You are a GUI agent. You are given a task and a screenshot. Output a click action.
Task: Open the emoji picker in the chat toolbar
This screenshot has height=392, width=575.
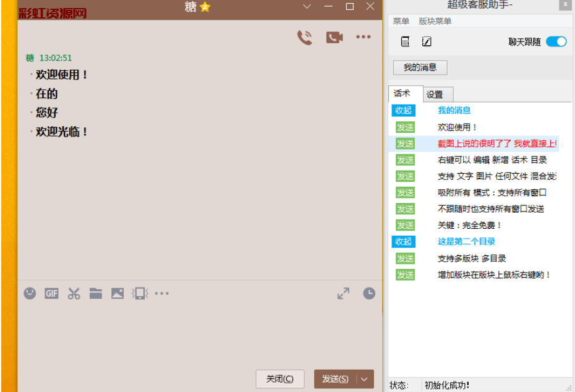click(30, 293)
